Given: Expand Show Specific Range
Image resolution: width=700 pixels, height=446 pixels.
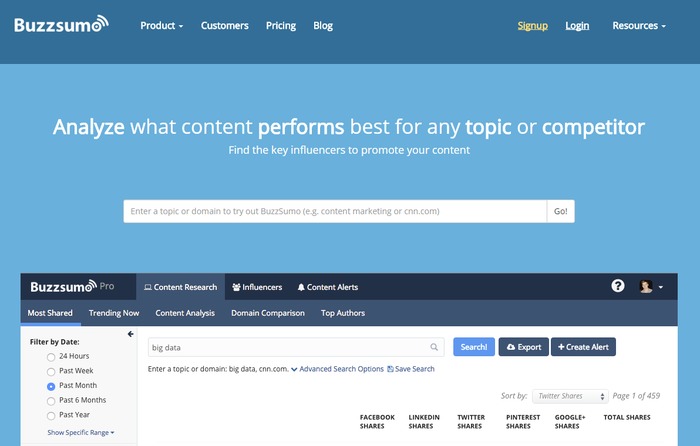Looking at the screenshot, I should coord(80,432).
